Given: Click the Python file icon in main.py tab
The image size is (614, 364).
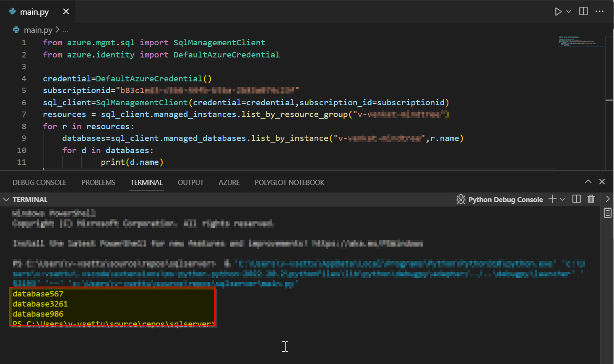Looking at the screenshot, I should tap(13, 11).
